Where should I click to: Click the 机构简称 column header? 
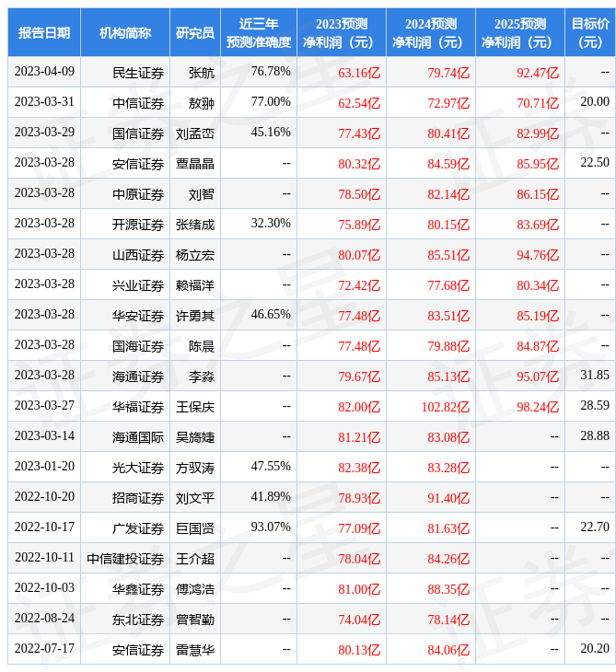[x=125, y=33]
